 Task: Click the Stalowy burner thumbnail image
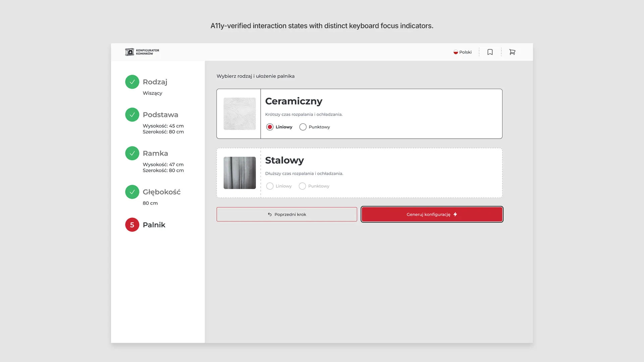click(239, 173)
